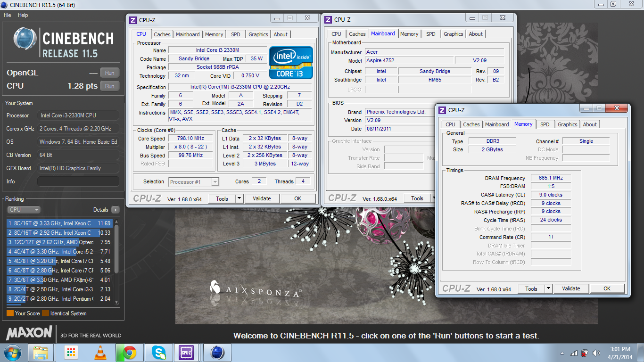Screen dimensions: 644x362
Task: Click Validate in CPU window
Action: pos(262,198)
